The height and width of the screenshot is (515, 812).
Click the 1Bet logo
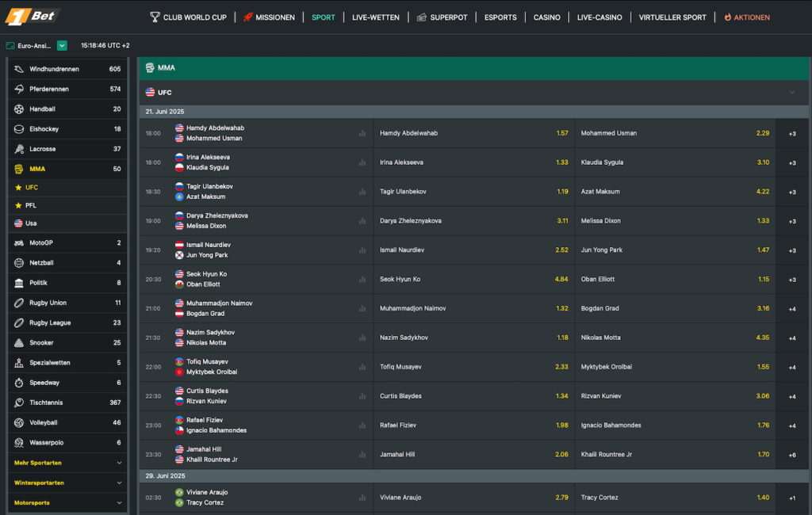(x=30, y=17)
